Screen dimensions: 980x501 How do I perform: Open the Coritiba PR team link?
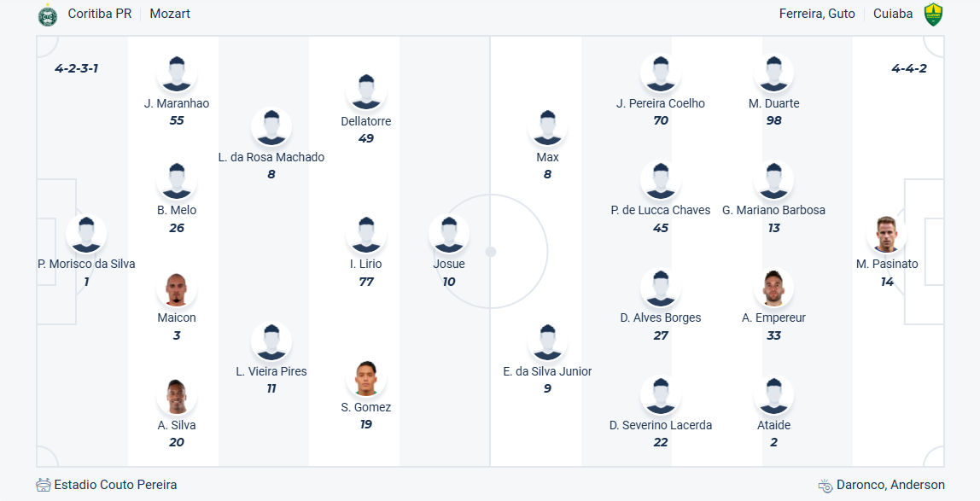[100, 14]
